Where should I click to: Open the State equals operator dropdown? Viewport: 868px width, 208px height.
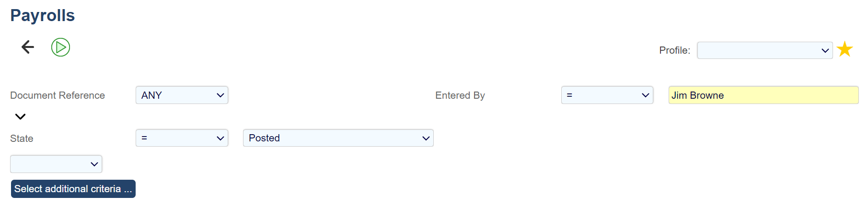182,138
